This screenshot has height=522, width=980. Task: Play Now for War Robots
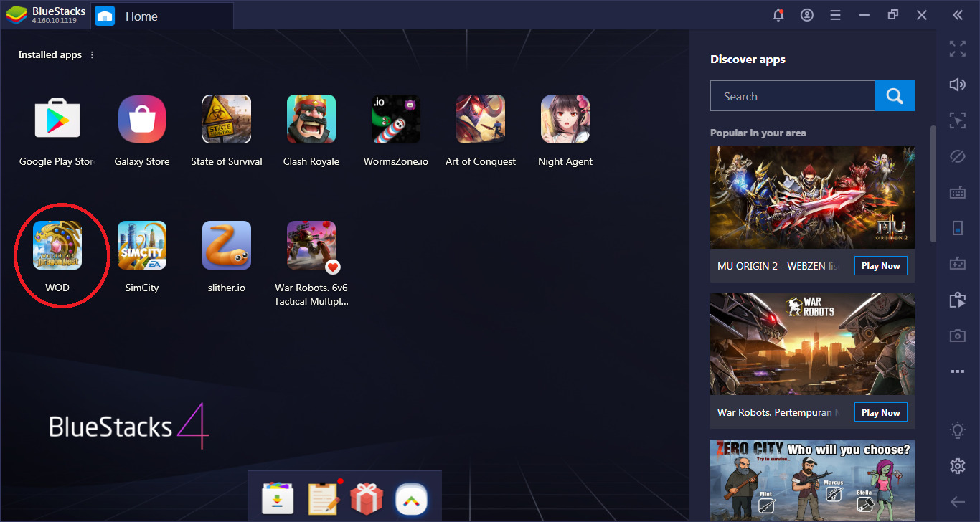pos(880,412)
